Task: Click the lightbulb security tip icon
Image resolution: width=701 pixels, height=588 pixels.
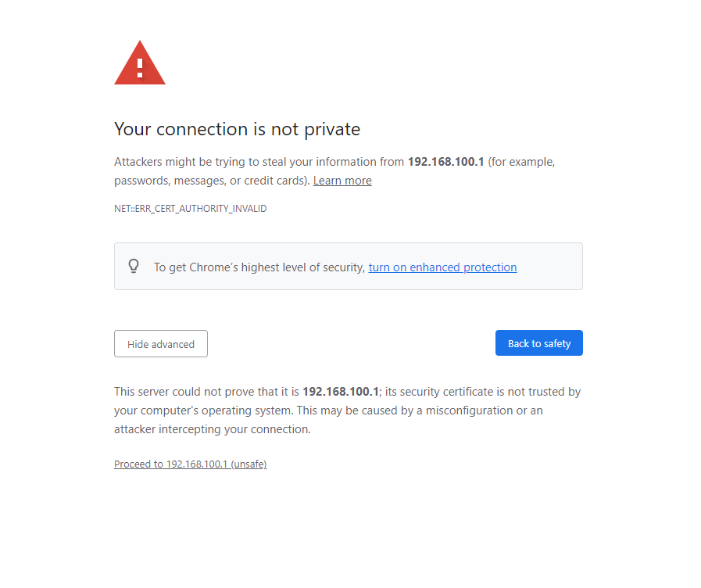Action: [x=134, y=266]
